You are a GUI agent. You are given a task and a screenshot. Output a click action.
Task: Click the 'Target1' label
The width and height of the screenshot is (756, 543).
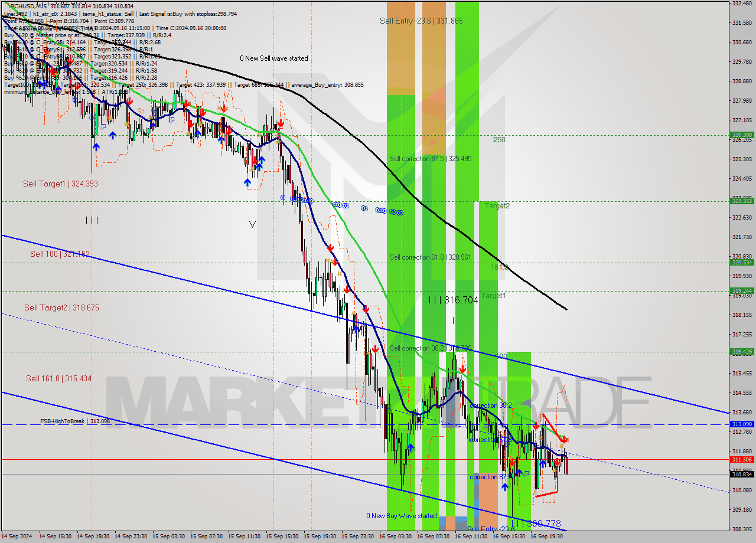(x=493, y=295)
